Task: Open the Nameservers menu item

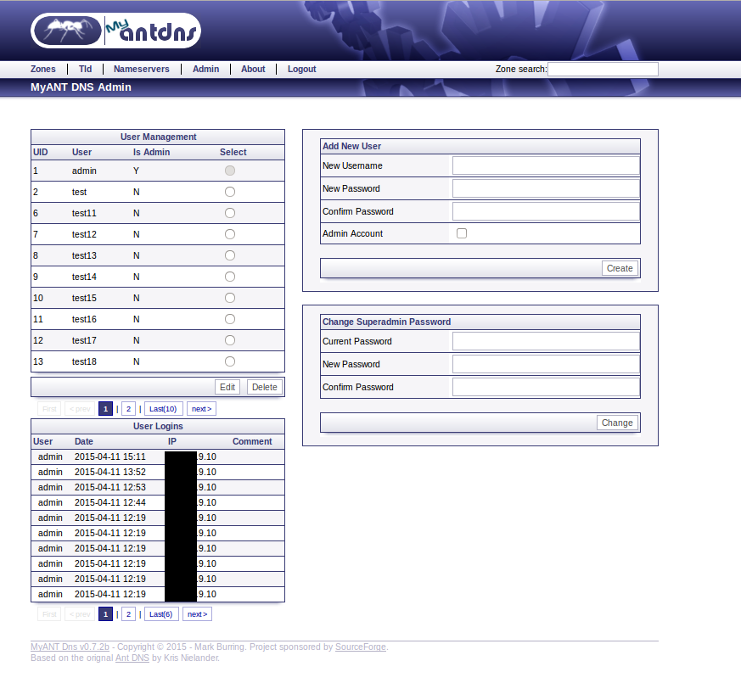Action: pos(141,69)
